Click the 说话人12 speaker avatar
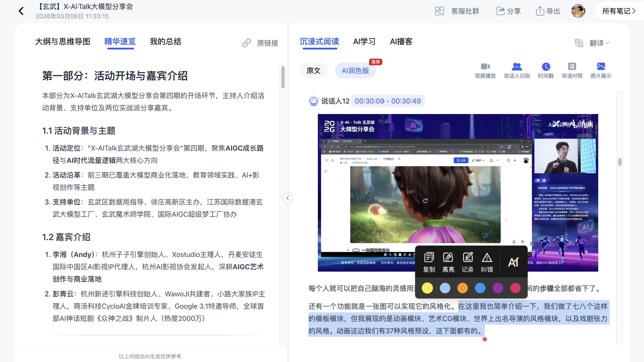 (313, 101)
